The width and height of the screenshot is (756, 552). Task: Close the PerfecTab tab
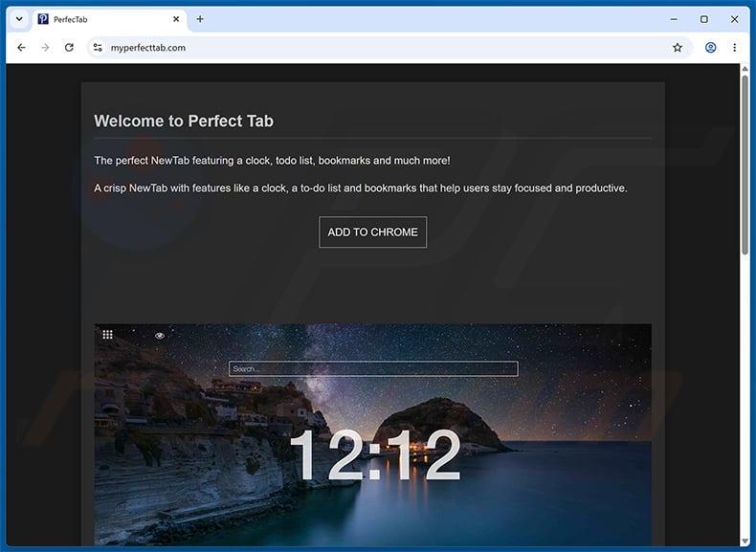176,19
